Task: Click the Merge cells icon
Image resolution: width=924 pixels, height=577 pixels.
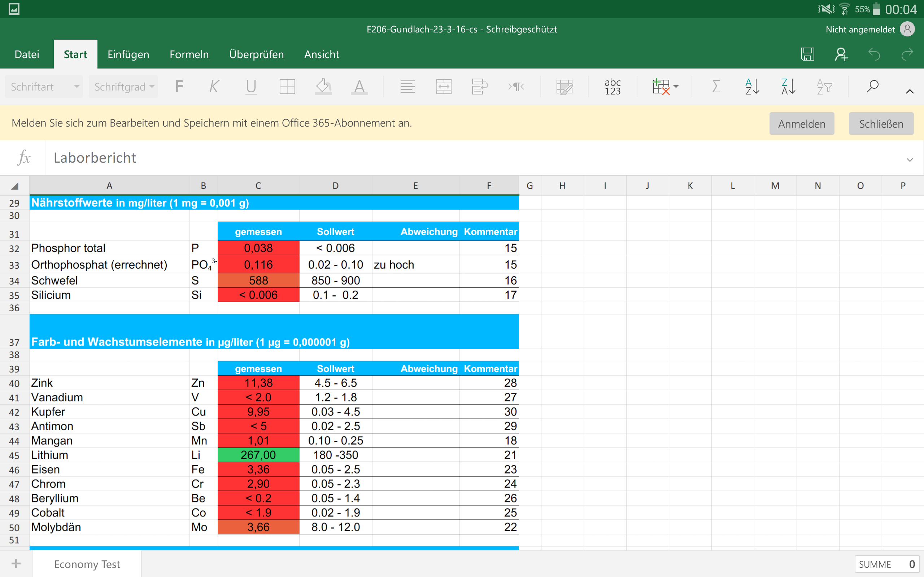Action: point(444,87)
